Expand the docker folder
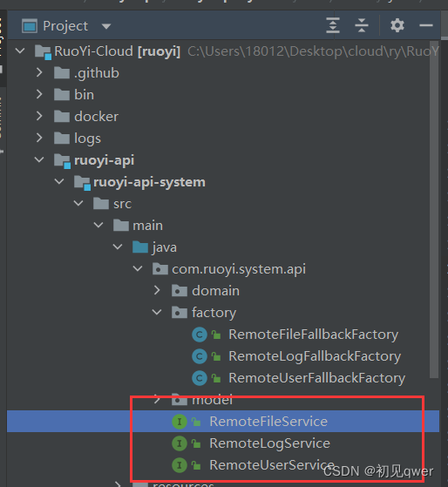 [39, 116]
